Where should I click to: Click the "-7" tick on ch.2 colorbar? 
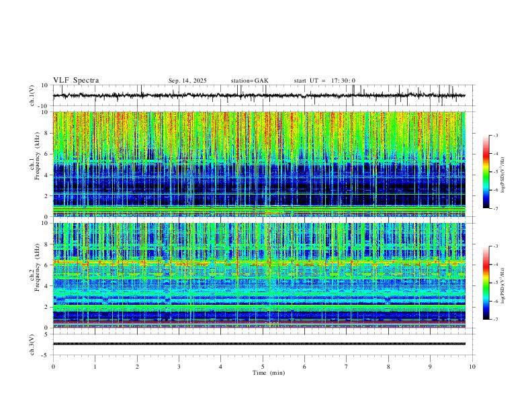click(495, 320)
